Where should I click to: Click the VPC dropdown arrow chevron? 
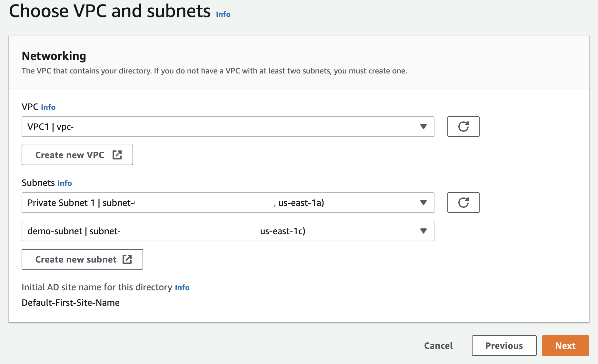424,127
